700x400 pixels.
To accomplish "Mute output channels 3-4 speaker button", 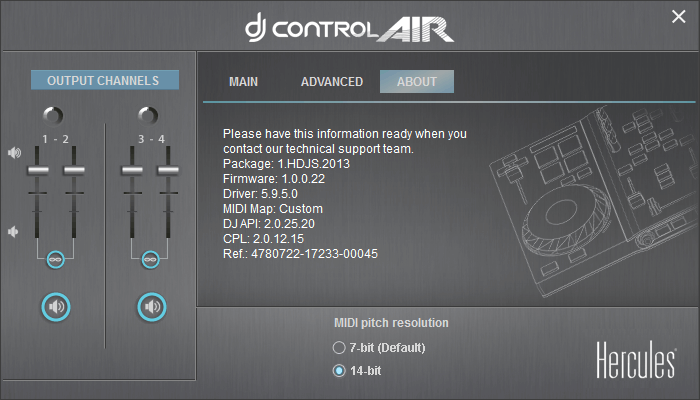I will point(152,307).
